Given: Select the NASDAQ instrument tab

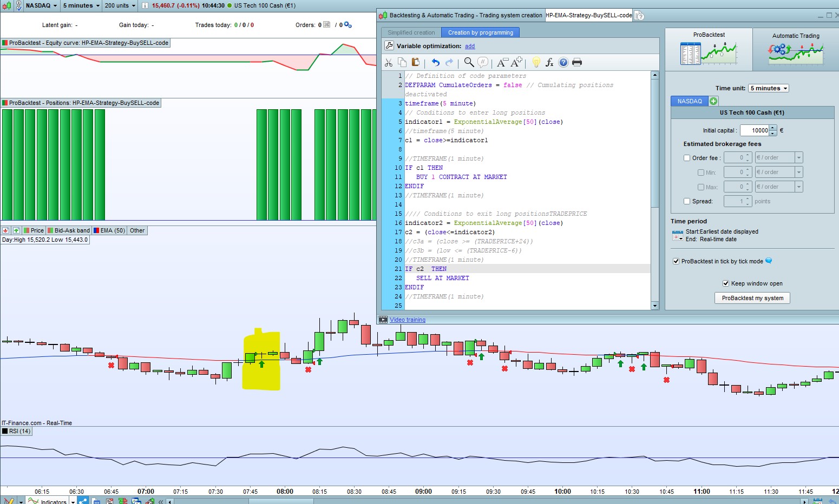Looking at the screenshot, I should tap(690, 101).
